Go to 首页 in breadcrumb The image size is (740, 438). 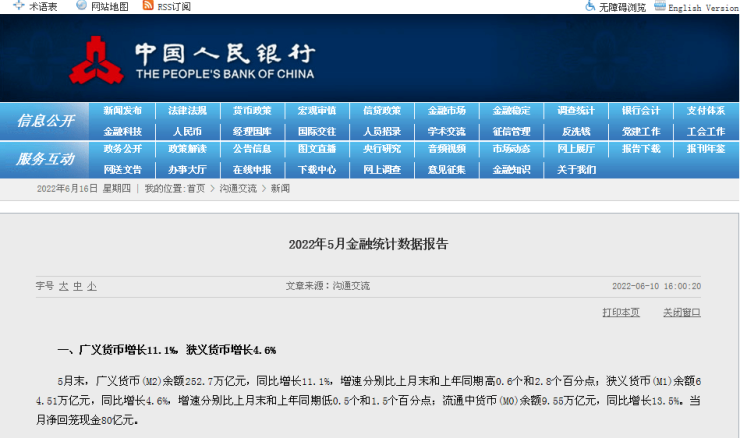tap(196, 189)
